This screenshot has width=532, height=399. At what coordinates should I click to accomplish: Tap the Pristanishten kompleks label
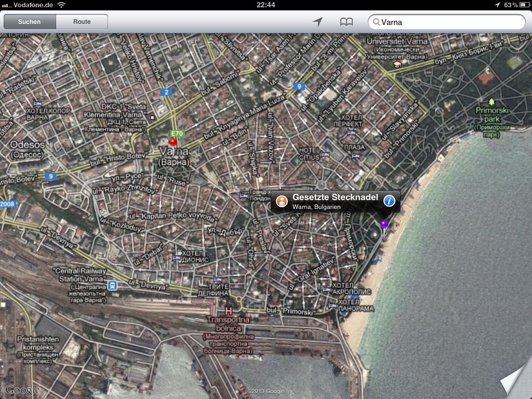click(38, 350)
